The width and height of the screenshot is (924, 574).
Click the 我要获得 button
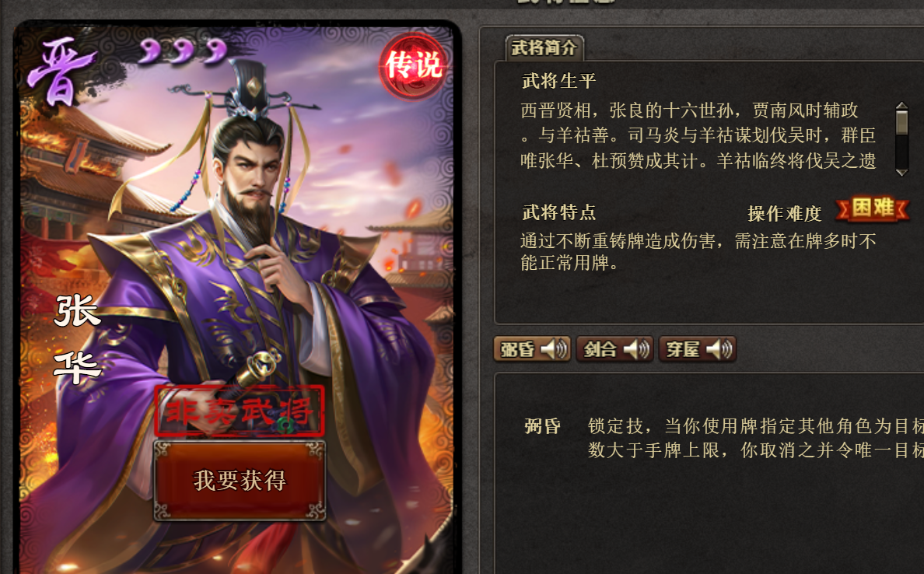[x=240, y=481]
